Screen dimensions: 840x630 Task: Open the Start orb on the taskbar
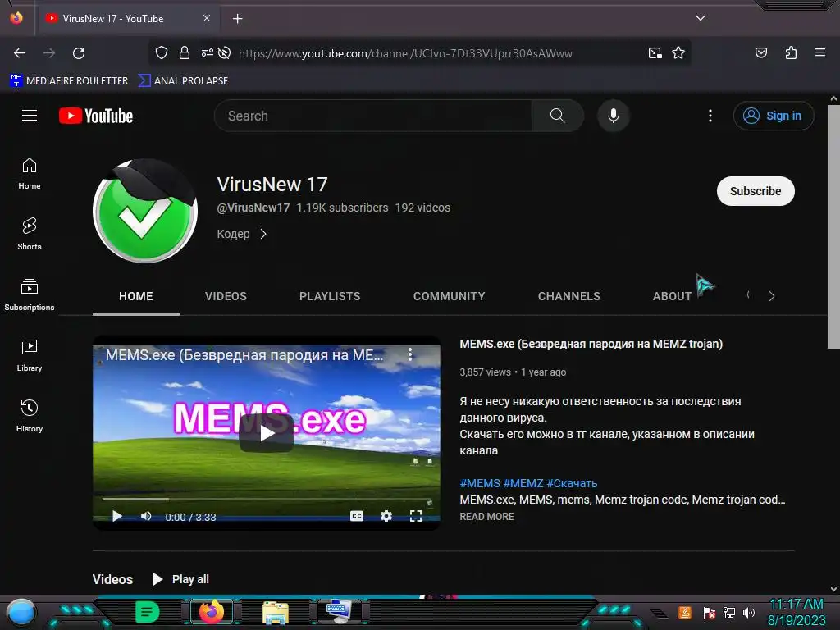pos(21,613)
